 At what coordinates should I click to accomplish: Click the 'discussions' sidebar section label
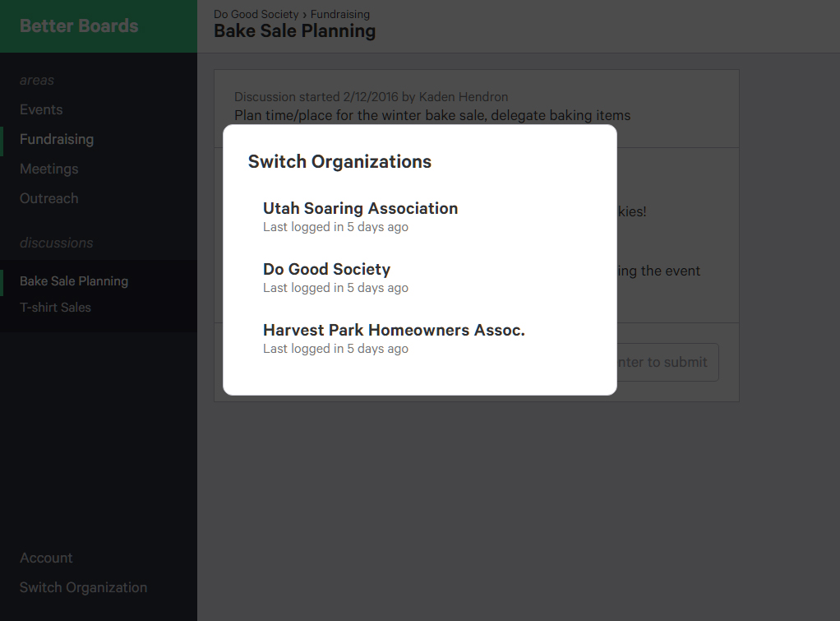point(56,243)
